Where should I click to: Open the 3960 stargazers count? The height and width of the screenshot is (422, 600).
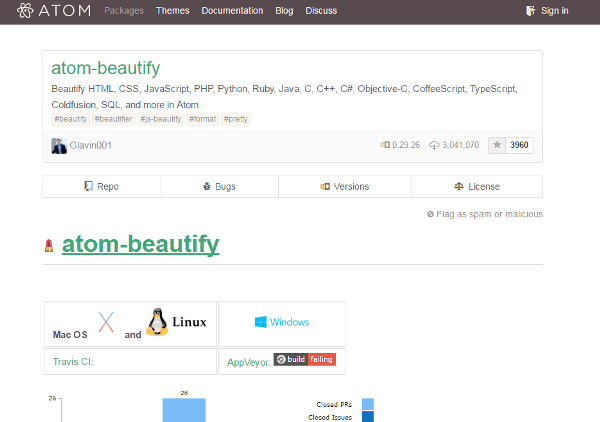coord(519,145)
